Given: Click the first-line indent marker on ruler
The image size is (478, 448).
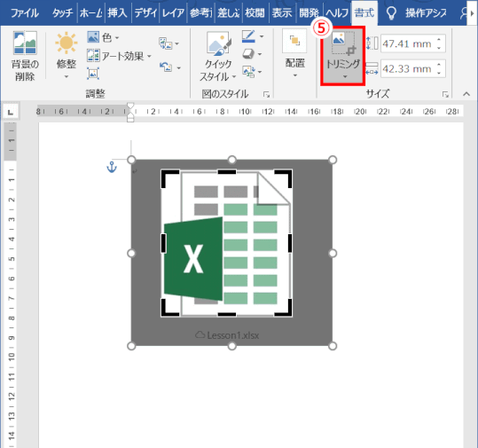Looking at the screenshot, I should 130,106.
